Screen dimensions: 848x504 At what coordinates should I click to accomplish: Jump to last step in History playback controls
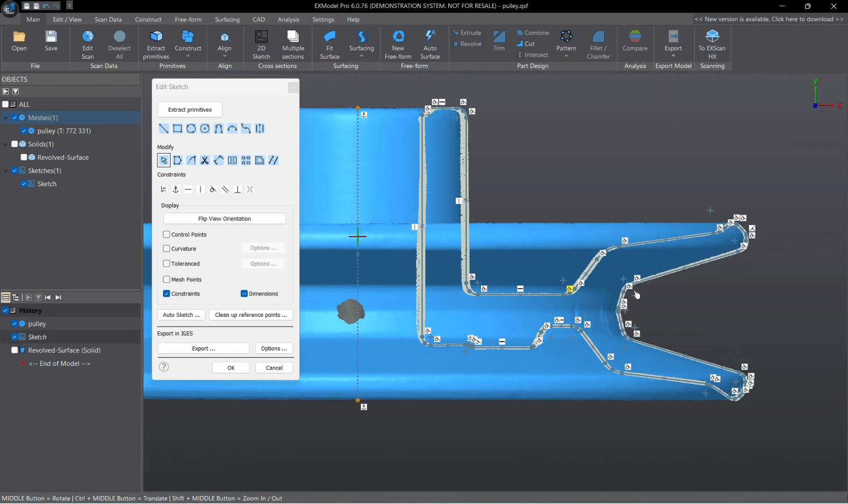pos(59,297)
